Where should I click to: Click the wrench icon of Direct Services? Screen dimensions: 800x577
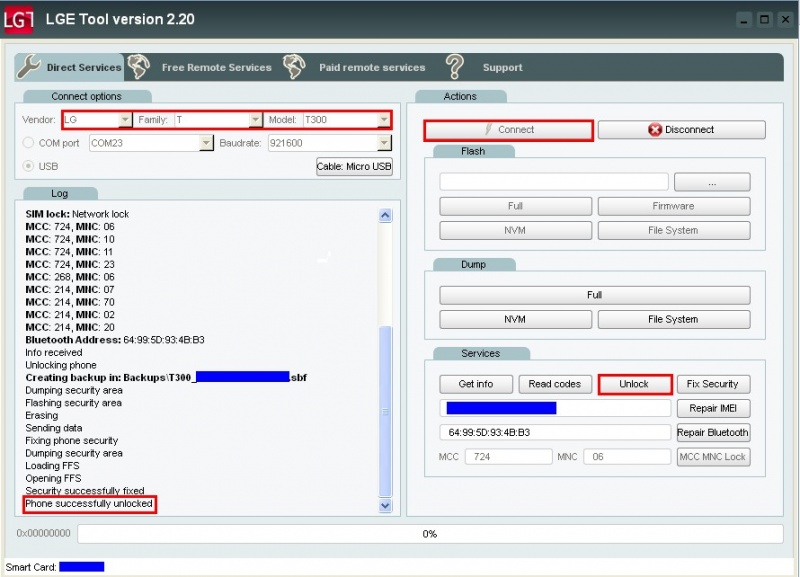tap(29, 67)
